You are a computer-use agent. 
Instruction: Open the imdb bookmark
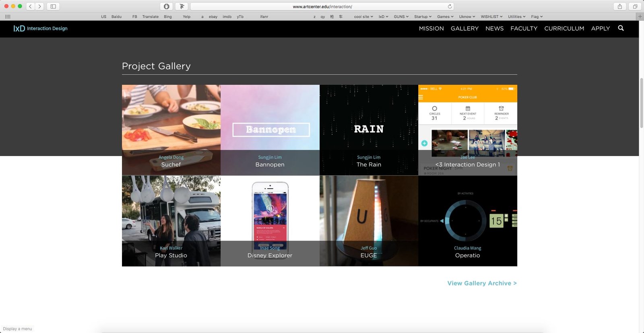[x=227, y=16]
